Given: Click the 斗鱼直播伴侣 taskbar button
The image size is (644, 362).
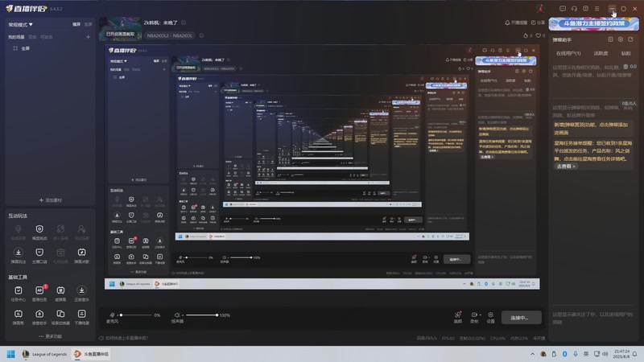Looking at the screenshot, I should (92, 354).
